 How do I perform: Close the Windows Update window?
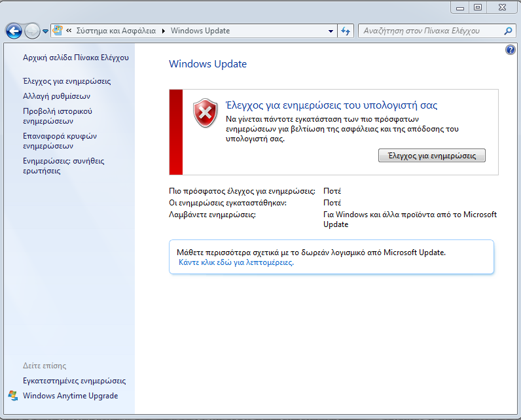point(502,7)
